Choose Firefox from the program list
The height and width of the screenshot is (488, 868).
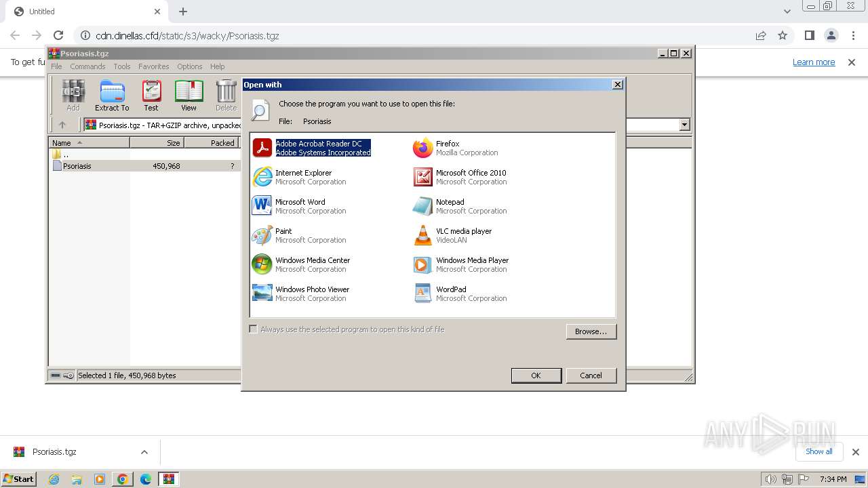pos(456,148)
